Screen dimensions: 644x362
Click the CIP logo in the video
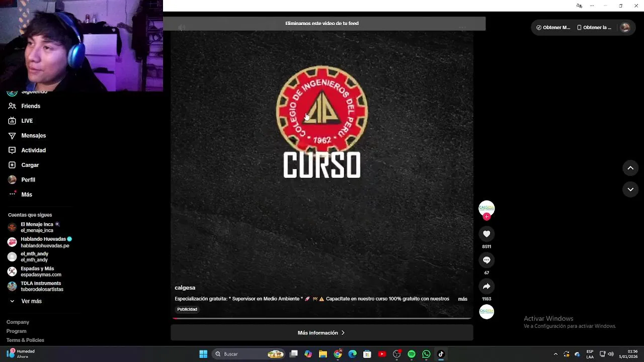(322, 111)
